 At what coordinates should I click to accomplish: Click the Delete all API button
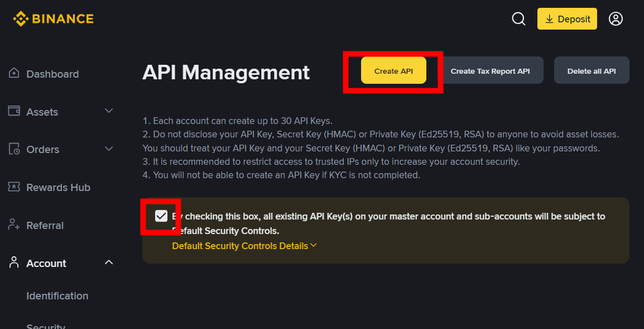click(x=591, y=71)
